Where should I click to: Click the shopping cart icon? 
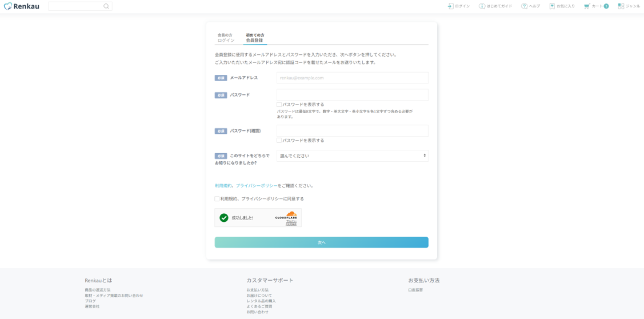tap(587, 6)
